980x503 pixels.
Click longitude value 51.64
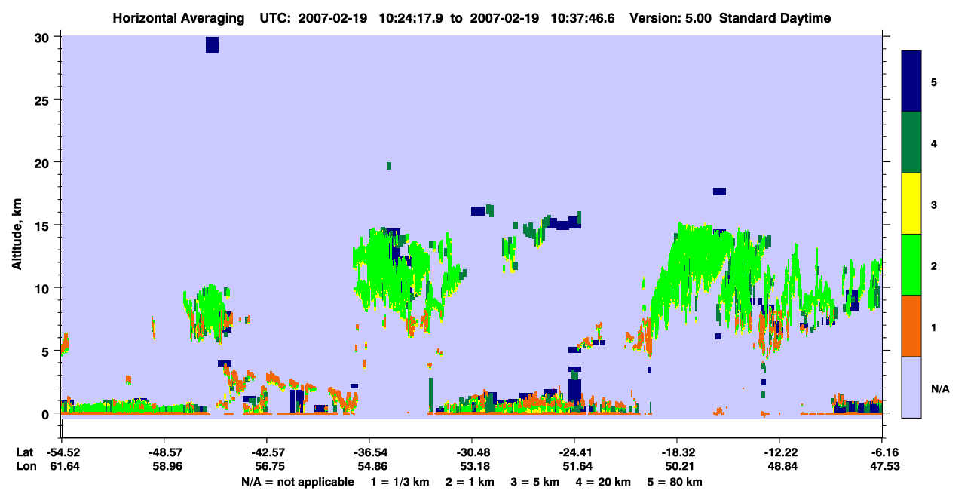click(x=577, y=467)
